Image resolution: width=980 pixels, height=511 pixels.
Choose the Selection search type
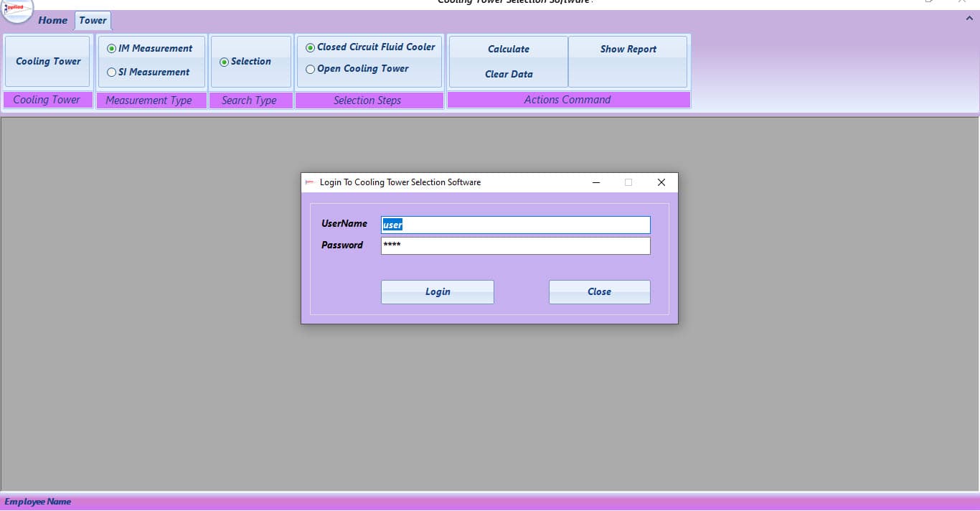coord(245,62)
